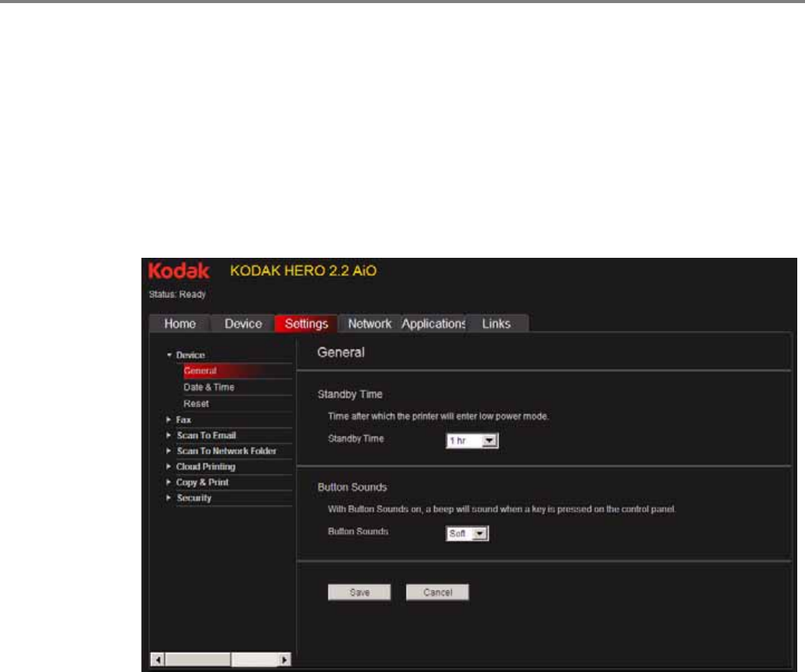Collapse the Device tree section arrow
This screenshot has width=805, height=672.
point(169,355)
